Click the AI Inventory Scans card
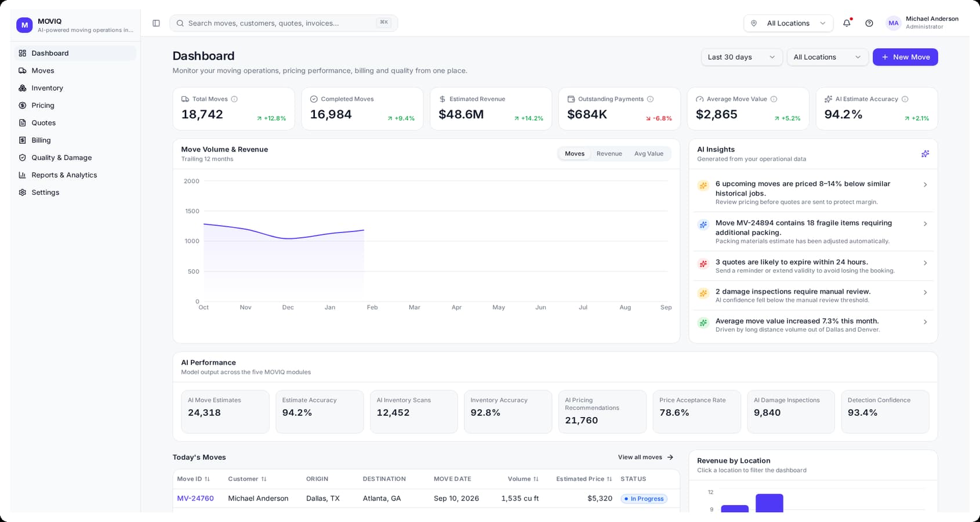Screen dimensions: 980x522 click(x=414, y=412)
